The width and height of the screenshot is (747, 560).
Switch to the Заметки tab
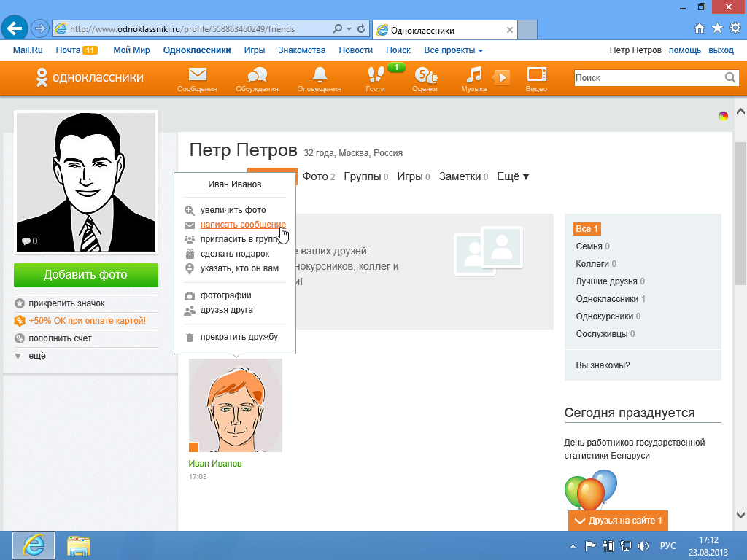coord(463,176)
